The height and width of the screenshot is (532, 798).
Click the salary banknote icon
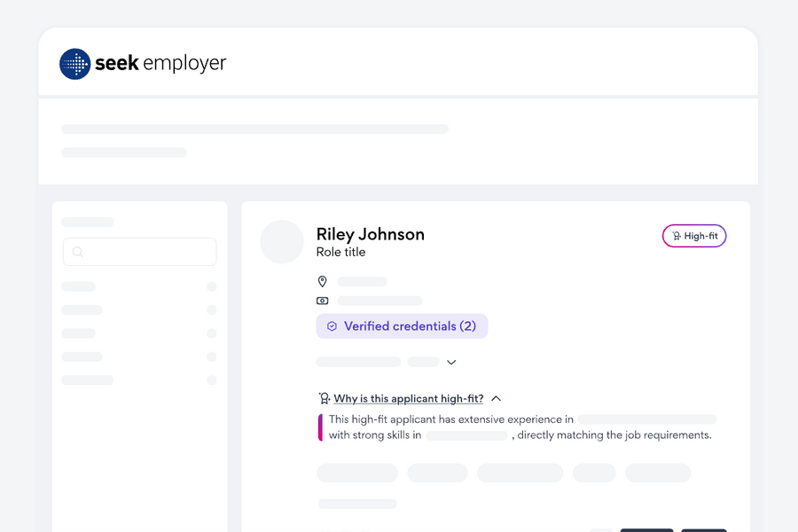click(323, 301)
